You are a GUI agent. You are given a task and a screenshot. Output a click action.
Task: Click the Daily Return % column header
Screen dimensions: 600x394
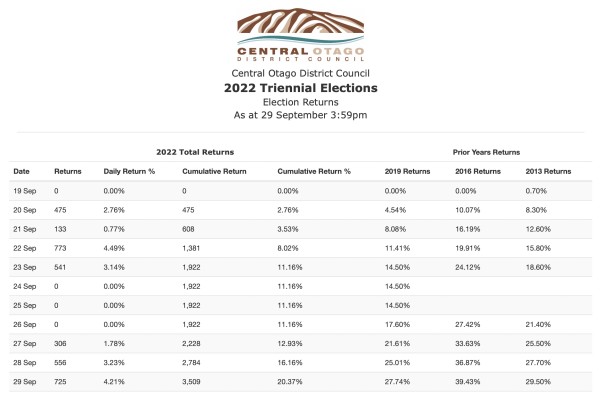(x=129, y=171)
